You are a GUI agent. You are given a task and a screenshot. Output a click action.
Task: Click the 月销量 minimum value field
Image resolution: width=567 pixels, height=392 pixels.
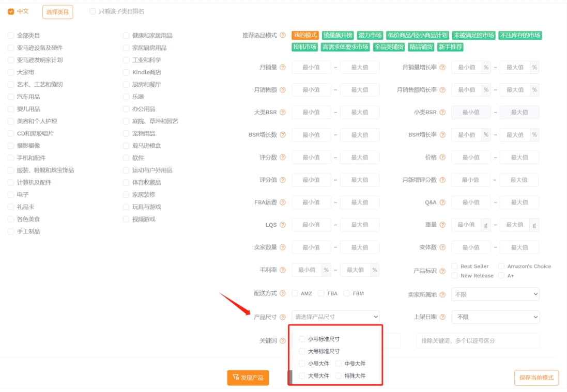[x=311, y=68]
